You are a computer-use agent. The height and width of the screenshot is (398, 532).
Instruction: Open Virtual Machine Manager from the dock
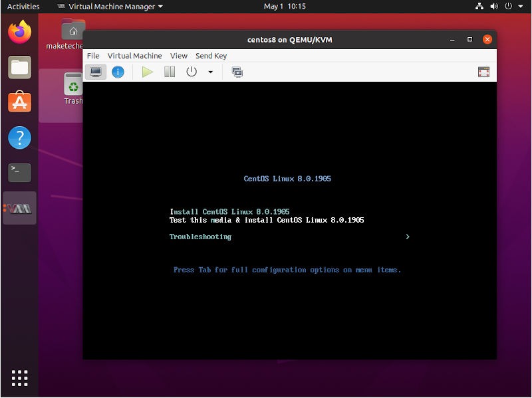pos(19,207)
